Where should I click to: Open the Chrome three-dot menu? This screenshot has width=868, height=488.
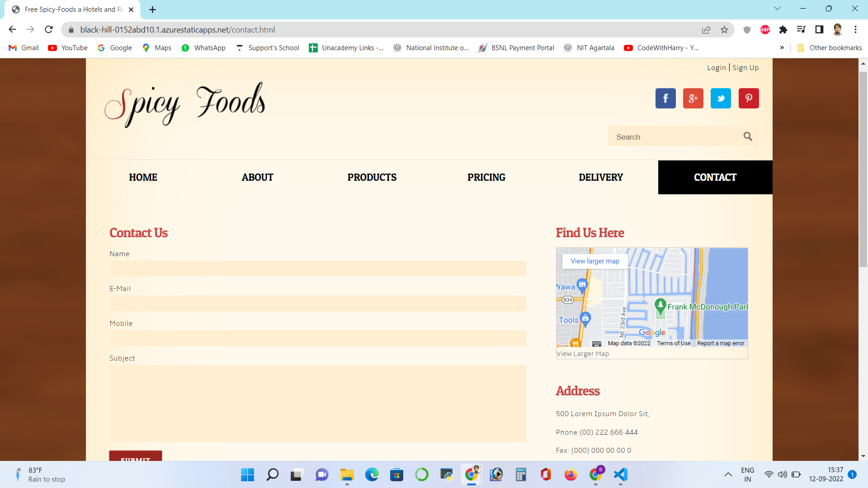pyautogui.click(x=855, y=29)
